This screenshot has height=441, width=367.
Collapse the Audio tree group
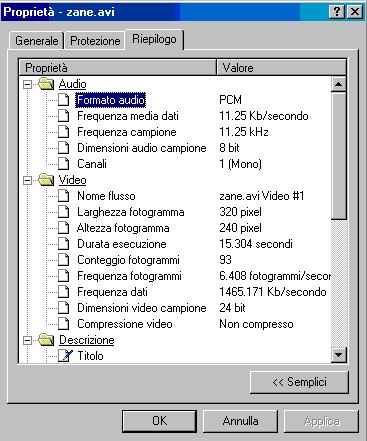pyautogui.click(x=27, y=84)
